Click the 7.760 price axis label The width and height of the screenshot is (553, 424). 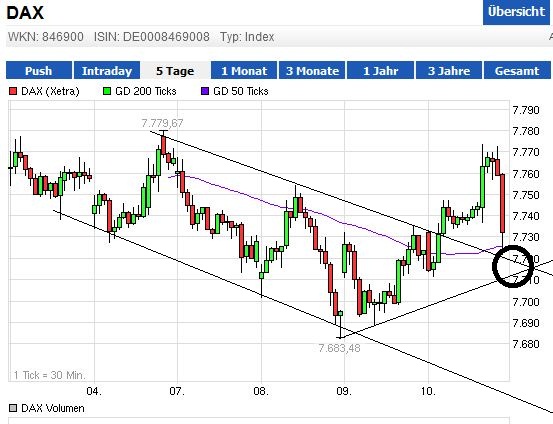coord(526,174)
